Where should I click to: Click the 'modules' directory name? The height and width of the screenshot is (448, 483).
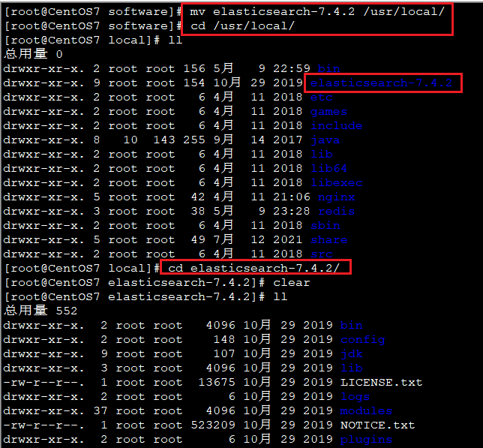366,410
